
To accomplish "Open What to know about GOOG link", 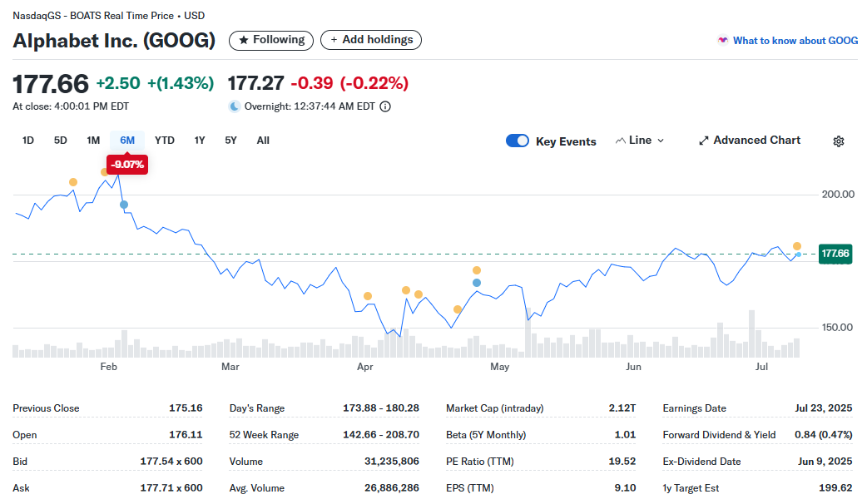I will (x=795, y=41).
